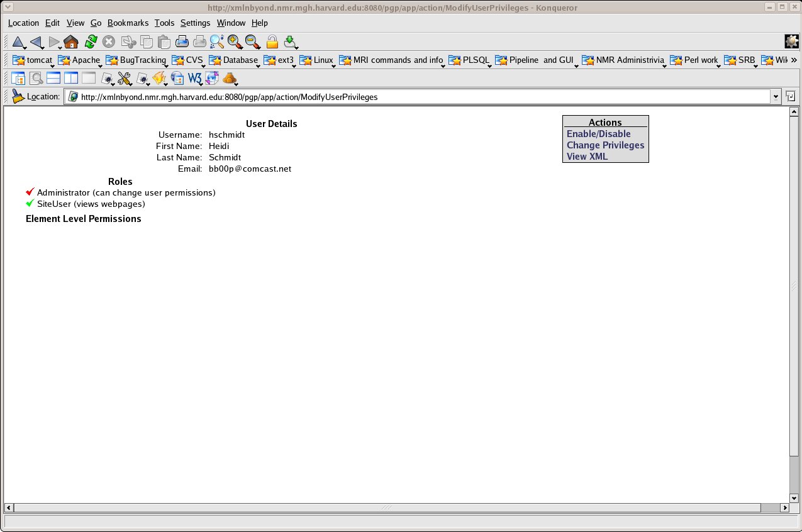Click the magnifier plus zoom in icon

(235, 42)
